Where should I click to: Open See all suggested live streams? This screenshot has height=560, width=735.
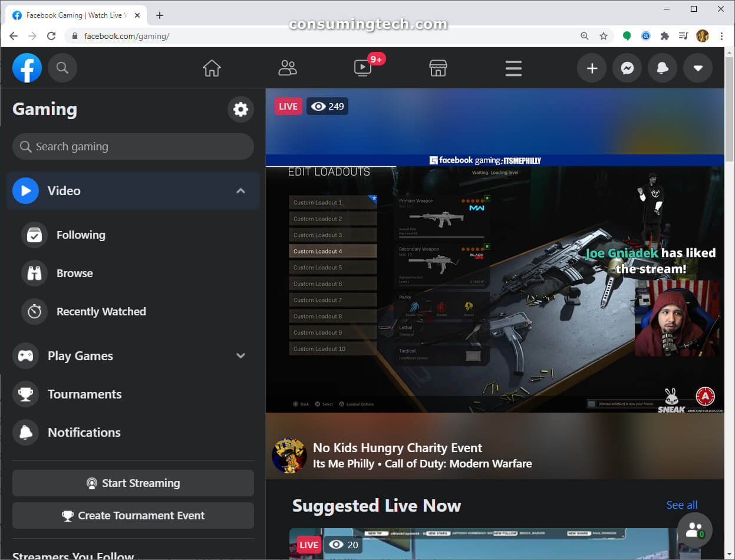tap(681, 505)
